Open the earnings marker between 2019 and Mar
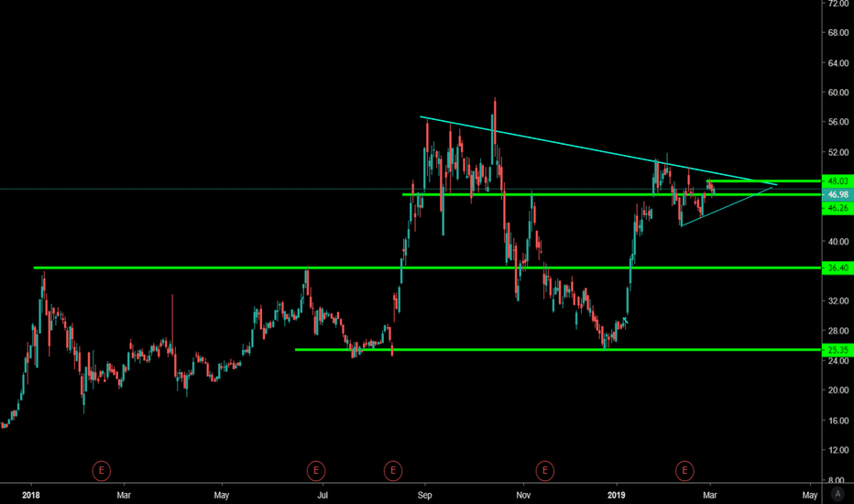This screenshot has height=504, width=854. (x=684, y=470)
